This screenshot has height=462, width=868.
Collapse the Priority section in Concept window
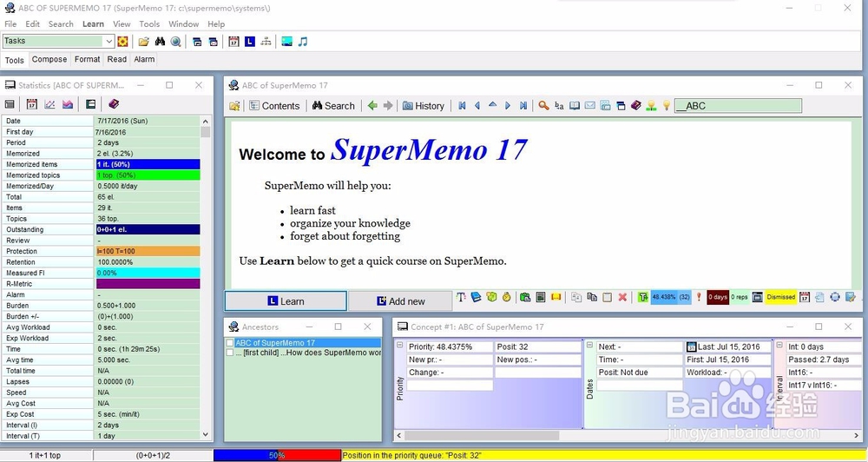click(x=400, y=346)
